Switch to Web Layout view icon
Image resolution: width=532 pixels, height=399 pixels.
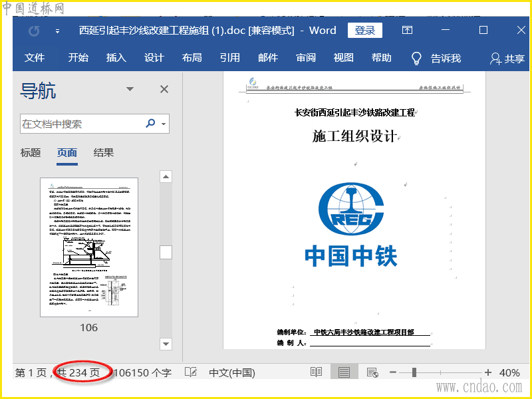pyautogui.click(x=372, y=372)
